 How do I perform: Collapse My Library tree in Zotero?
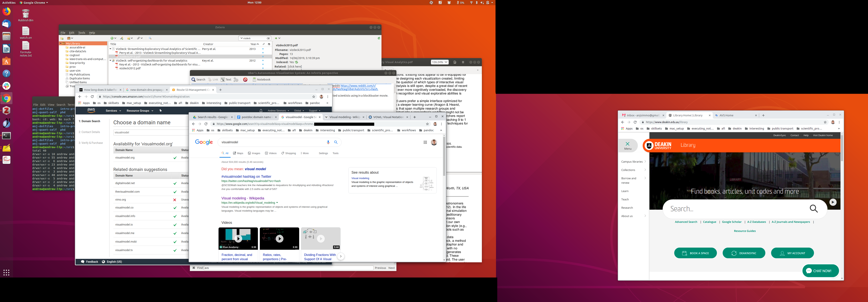tap(61, 43)
